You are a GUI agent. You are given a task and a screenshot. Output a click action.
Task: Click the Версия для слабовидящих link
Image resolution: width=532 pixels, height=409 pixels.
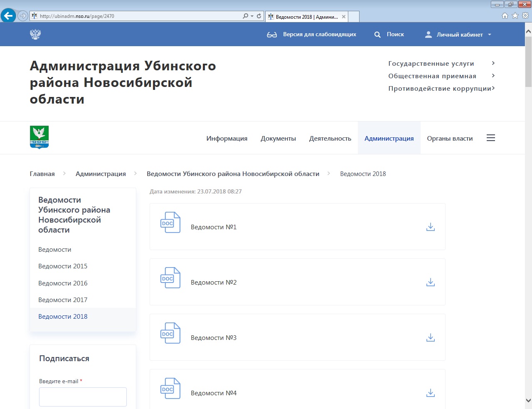(320, 35)
